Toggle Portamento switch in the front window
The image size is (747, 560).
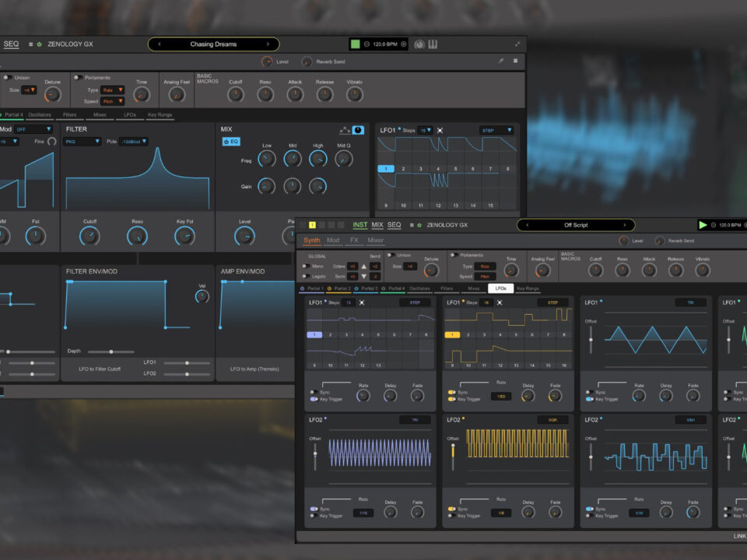454,254
